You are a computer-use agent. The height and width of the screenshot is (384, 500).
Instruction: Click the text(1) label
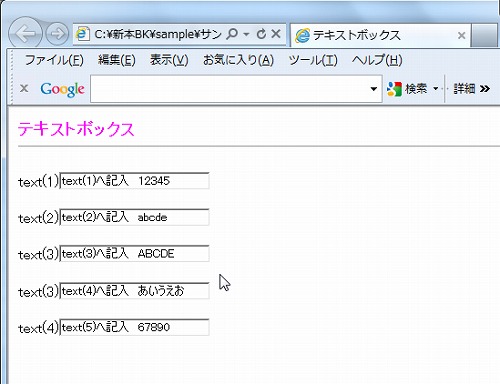pyautogui.click(x=38, y=182)
